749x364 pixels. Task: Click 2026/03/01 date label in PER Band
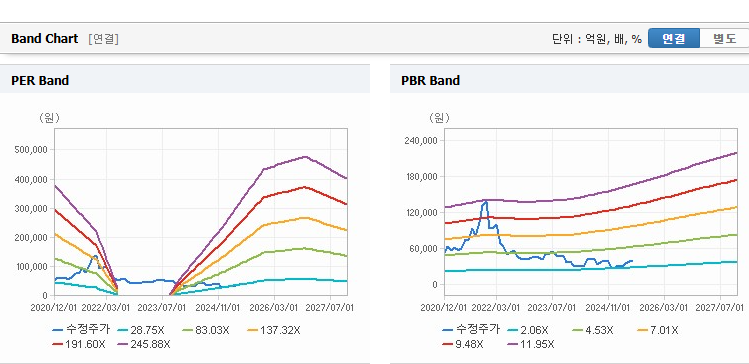click(275, 307)
